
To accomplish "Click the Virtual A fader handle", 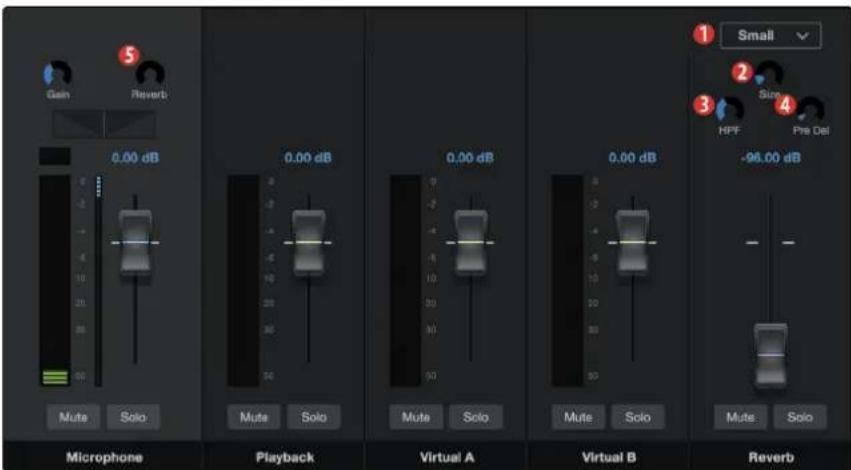I will (471, 242).
